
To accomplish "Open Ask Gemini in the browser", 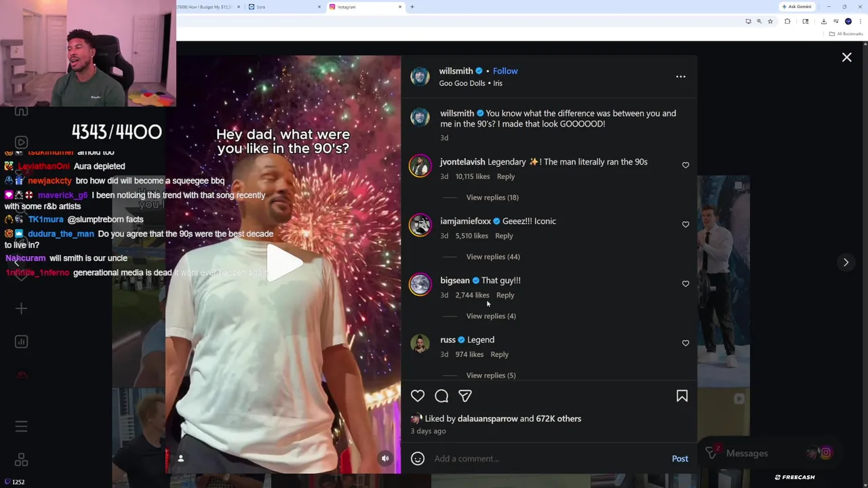I will [796, 7].
